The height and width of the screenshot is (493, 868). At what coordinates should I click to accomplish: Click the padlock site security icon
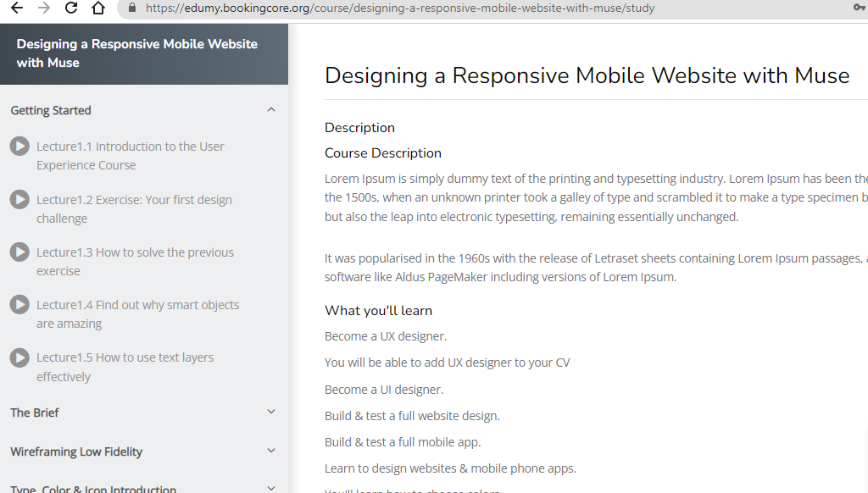[131, 8]
